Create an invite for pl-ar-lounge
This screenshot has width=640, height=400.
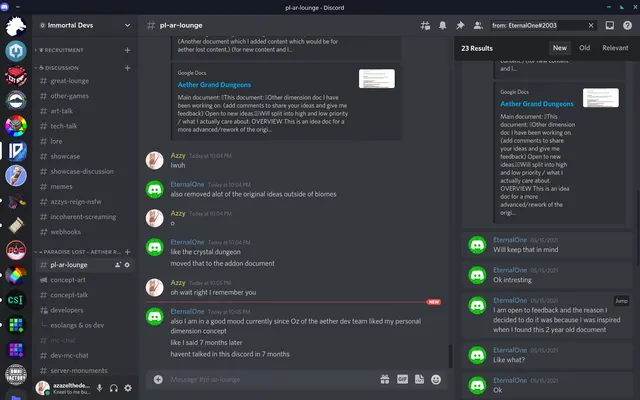[118, 265]
